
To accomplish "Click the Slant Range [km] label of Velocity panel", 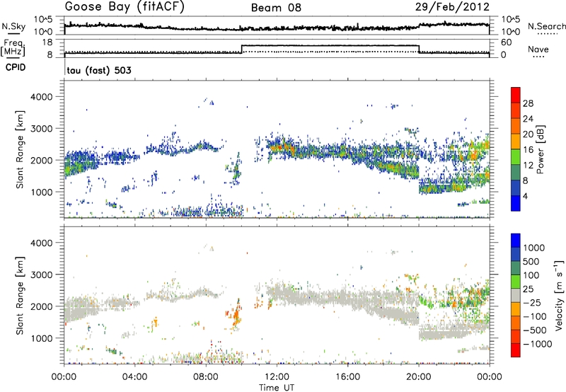I will tap(20, 295).
